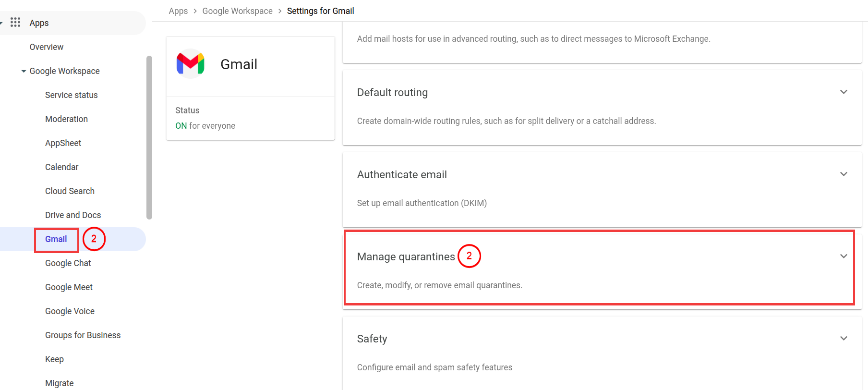This screenshot has width=868, height=390.
Task: Expand the Default routing section chevron
Action: (844, 92)
